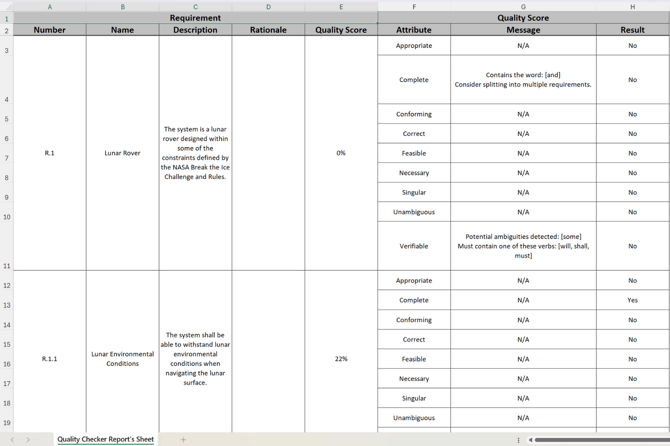This screenshot has width=670, height=446.
Task: Select column G header
Action: [523, 7]
